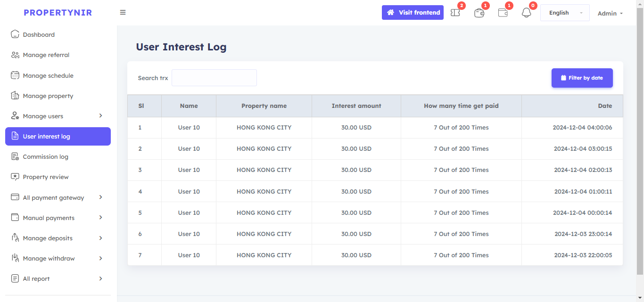Click the Filter by date button
644x302 pixels.
pyautogui.click(x=582, y=78)
